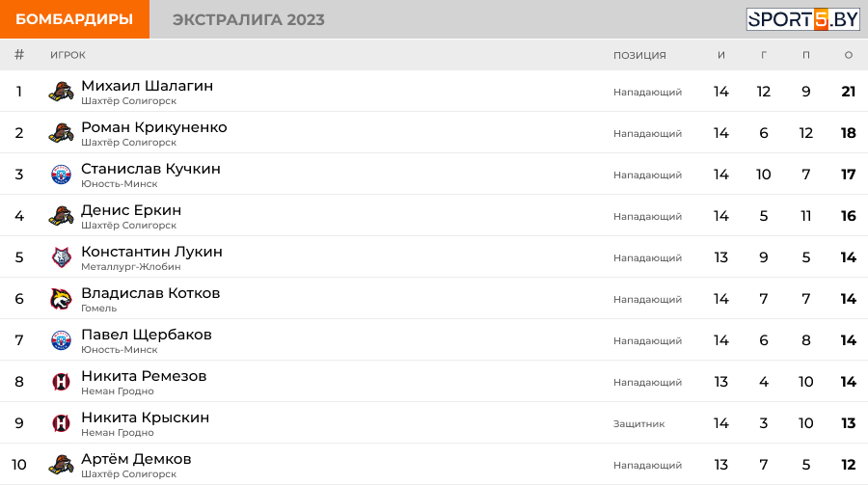Click the Г goals column header
Image resolution: width=868 pixels, height=485 pixels.
(764, 55)
